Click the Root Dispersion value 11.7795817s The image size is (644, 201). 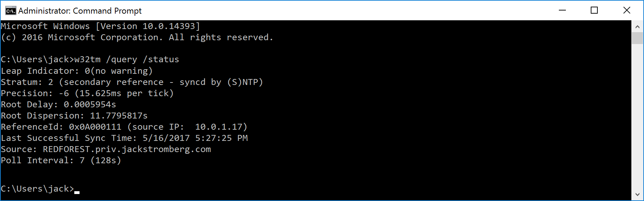[x=119, y=116]
